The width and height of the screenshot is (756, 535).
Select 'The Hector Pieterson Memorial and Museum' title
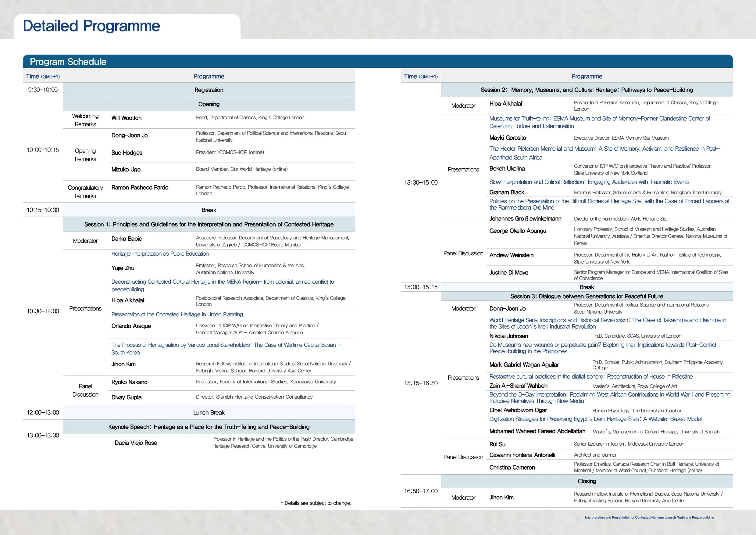(x=604, y=149)
